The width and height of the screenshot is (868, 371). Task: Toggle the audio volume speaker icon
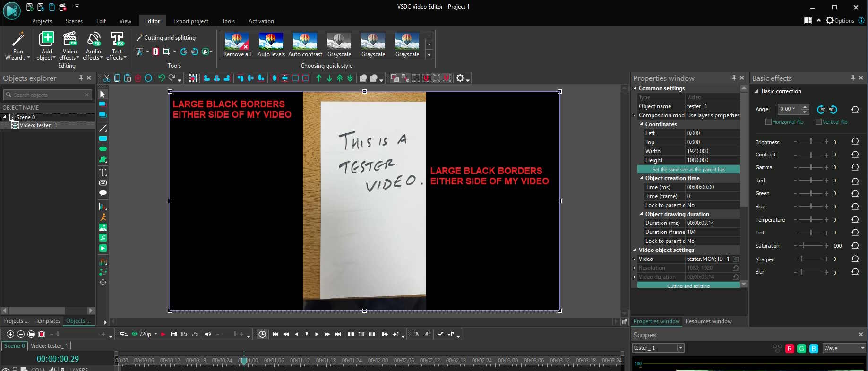pos(207,334)
